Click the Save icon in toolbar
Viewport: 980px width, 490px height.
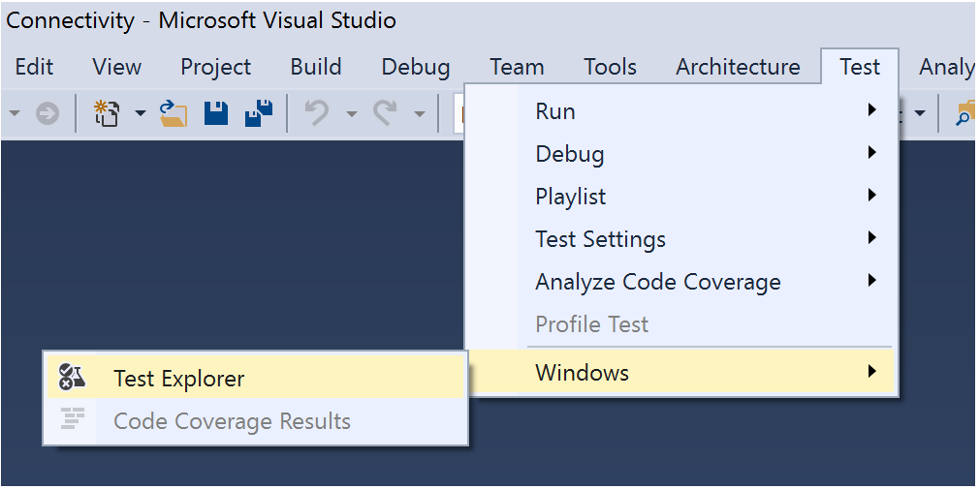coord(216,113)
